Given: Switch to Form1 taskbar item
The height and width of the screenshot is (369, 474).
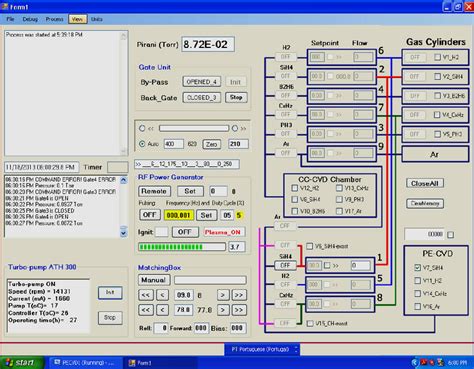Looking at the screenshot, I should (x=160, y=363).
